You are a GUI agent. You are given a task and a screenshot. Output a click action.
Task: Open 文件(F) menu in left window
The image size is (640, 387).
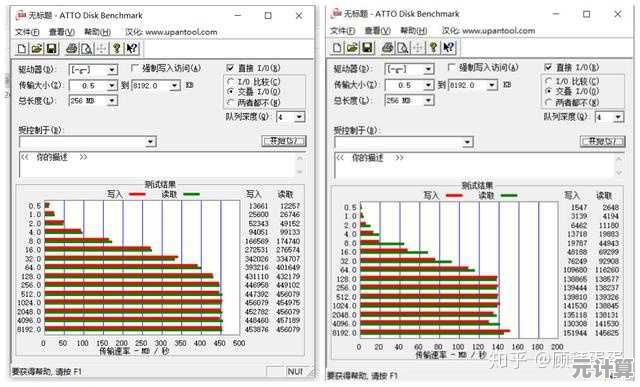27,32
